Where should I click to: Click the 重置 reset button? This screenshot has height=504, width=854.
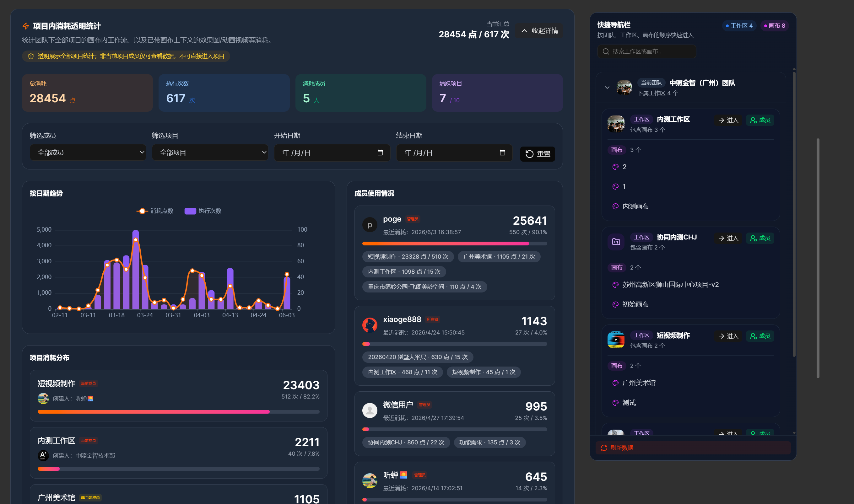pyautogui.click(x=538, y=154)
